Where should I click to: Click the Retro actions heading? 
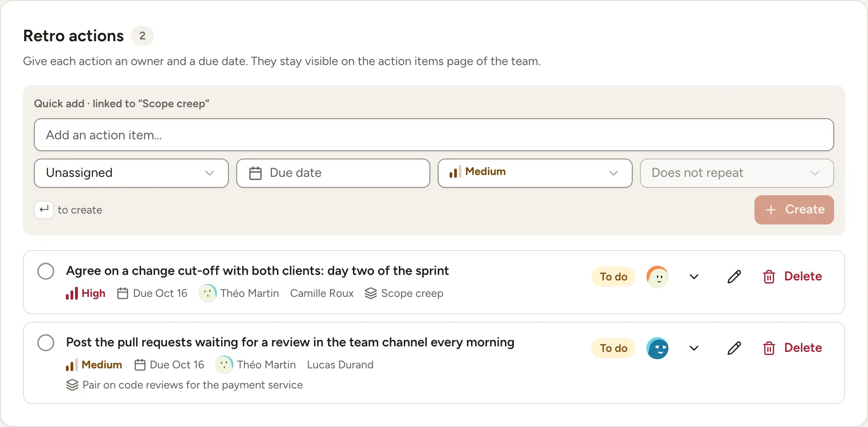point(74,36)
